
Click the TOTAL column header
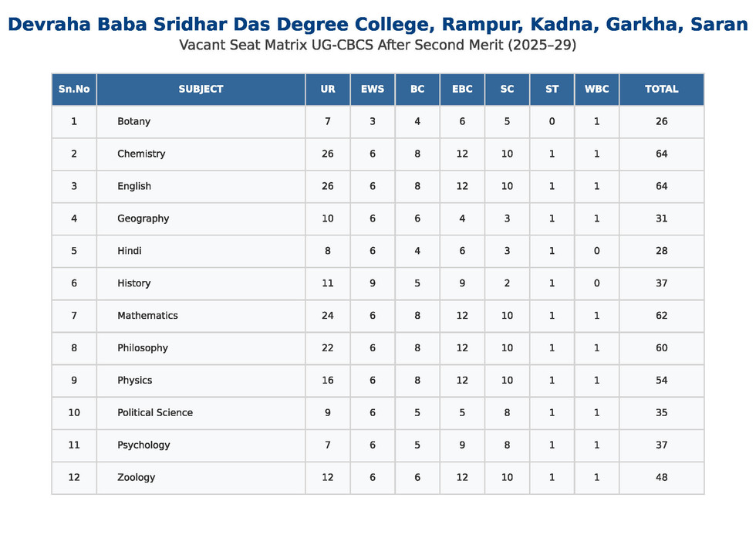(661, 89)
